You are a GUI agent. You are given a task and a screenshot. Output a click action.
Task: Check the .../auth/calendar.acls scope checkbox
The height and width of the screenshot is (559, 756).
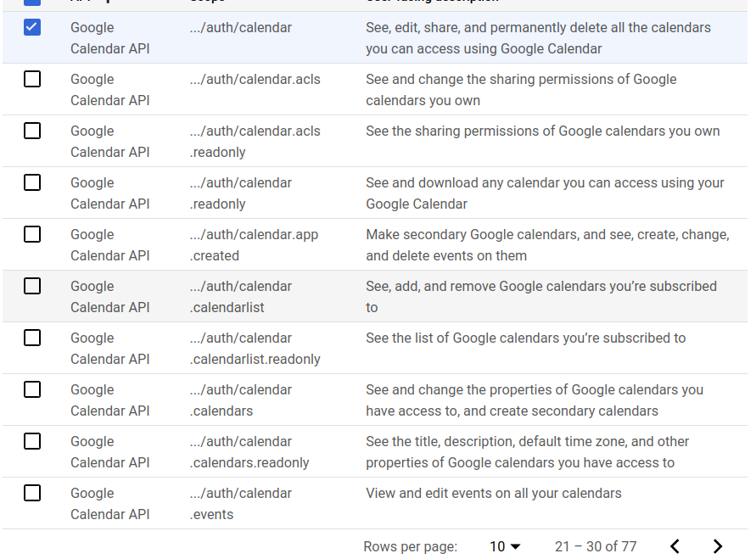32,79
